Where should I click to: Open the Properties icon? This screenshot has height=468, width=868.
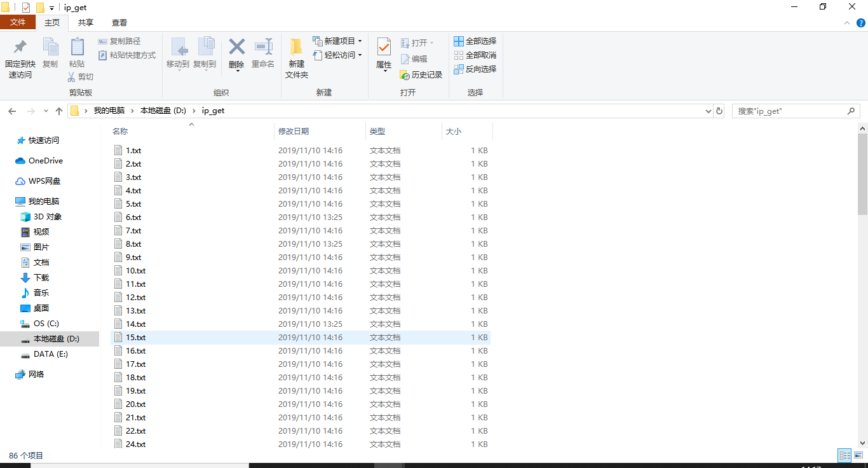[384, 47]
